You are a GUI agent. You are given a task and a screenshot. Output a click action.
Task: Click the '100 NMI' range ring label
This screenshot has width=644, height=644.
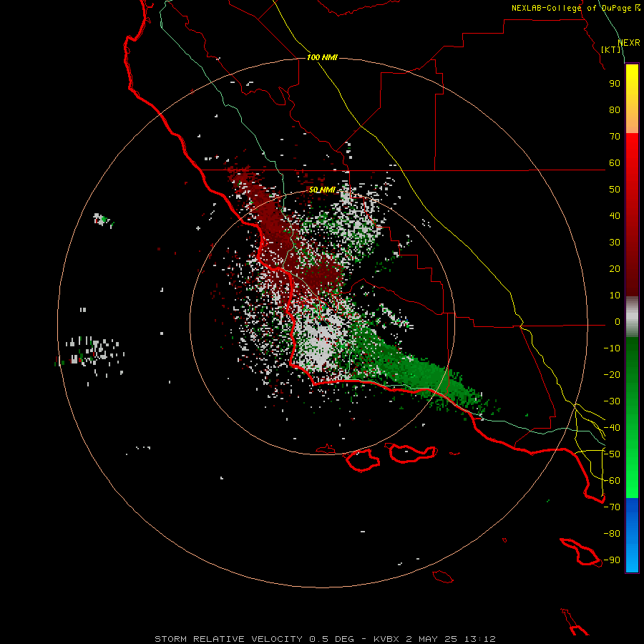click(x=322, y=57)
